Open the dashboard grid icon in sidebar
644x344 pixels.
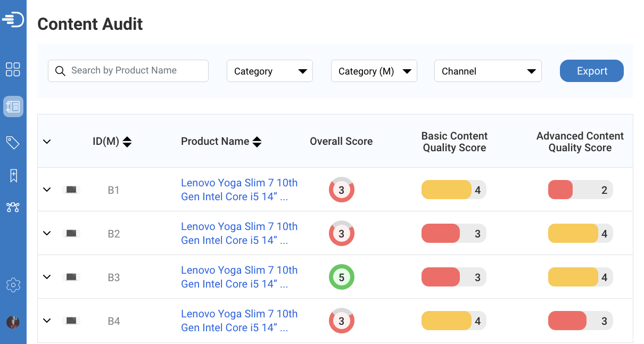coord(13,69)
